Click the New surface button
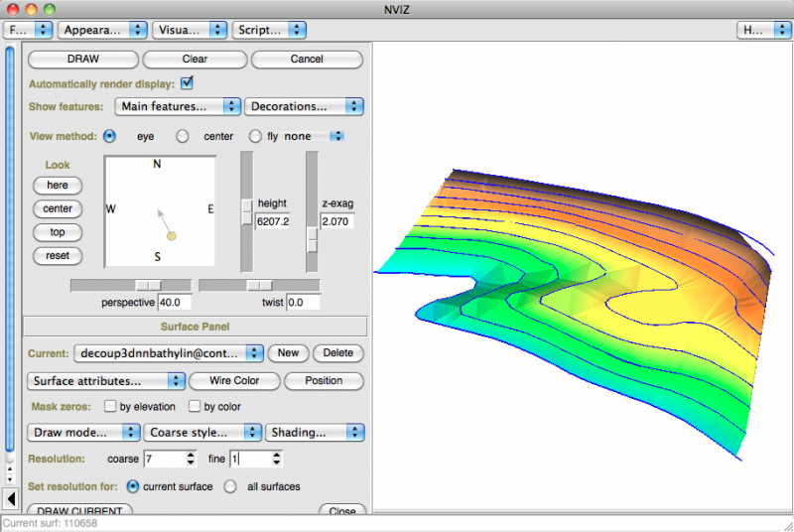The height and width of the screenshot is (532, 794). (288, 353)
